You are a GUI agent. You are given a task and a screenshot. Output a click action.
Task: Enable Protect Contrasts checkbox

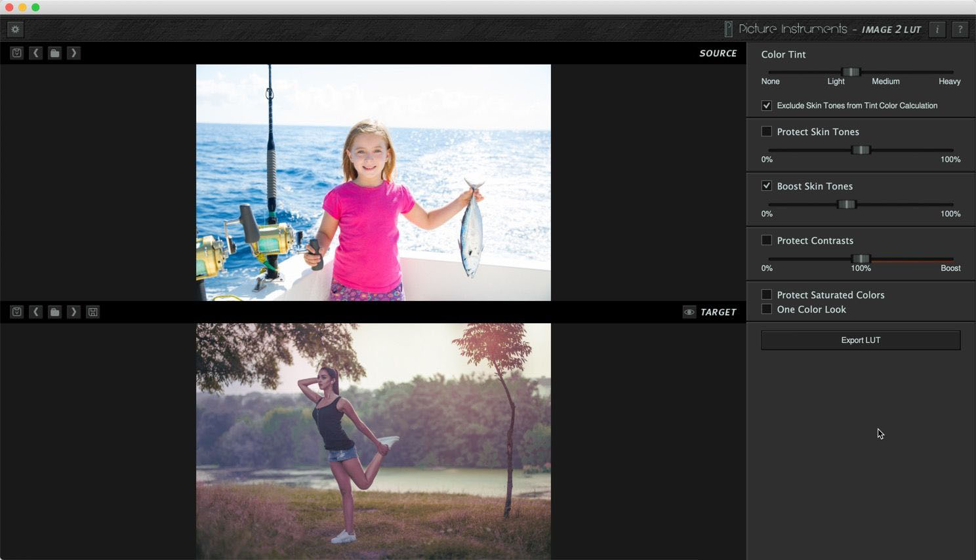766,241
